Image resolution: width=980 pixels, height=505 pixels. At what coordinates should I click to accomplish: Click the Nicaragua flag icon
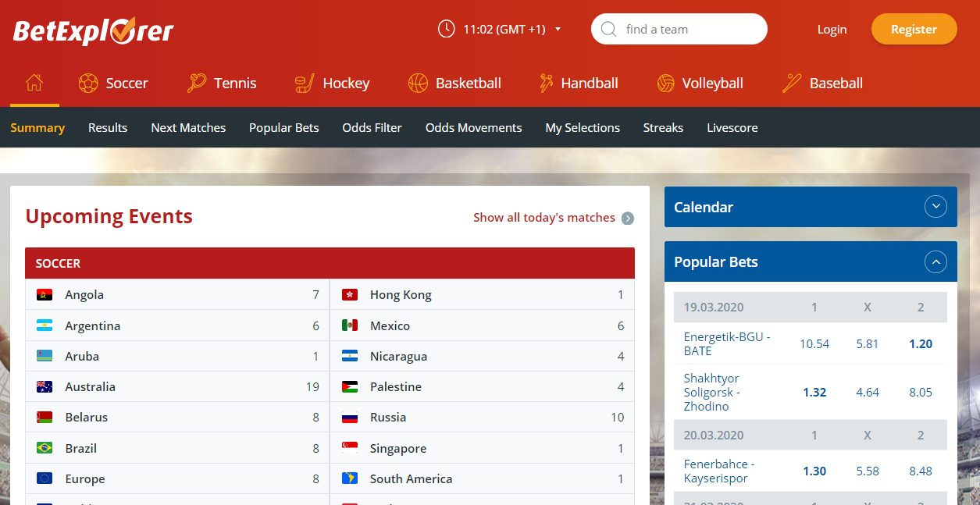[x=350, y=356]
